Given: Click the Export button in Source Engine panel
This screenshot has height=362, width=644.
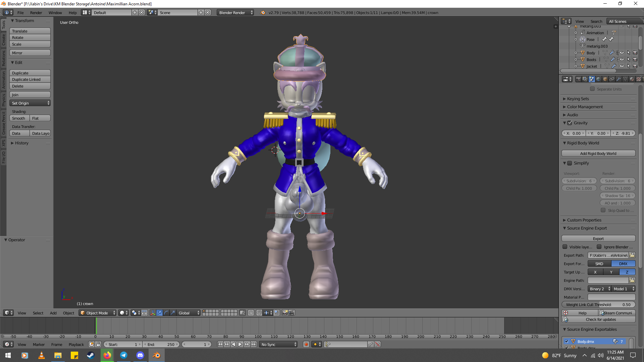Looking at the screenshot, I should (598, 239).
